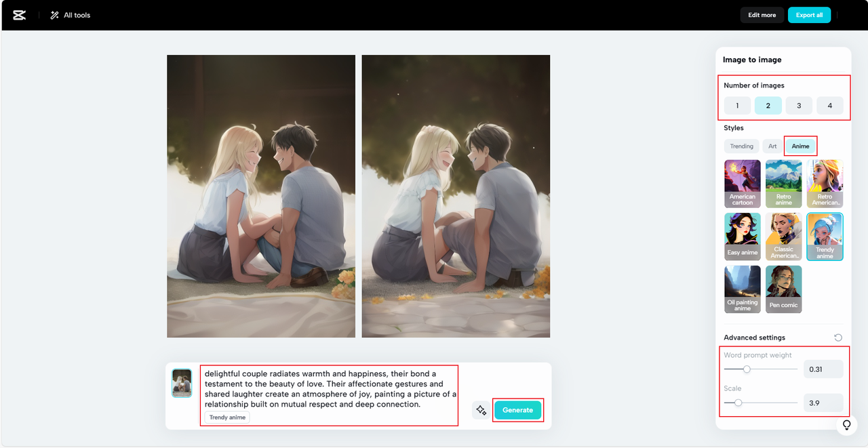Viewport: 868px width, 448px height.
Task: Choose the Trendy anime style thumbnail
Action: [825, 237]
